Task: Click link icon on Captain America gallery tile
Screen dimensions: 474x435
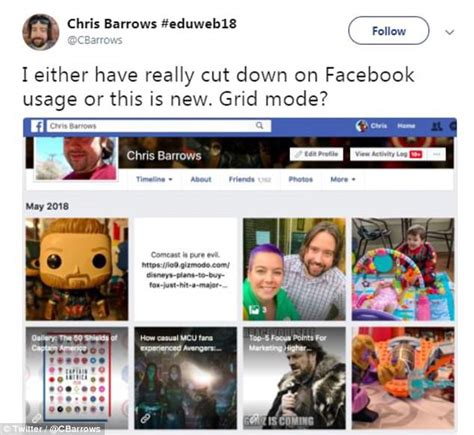Action: [37, 418]
